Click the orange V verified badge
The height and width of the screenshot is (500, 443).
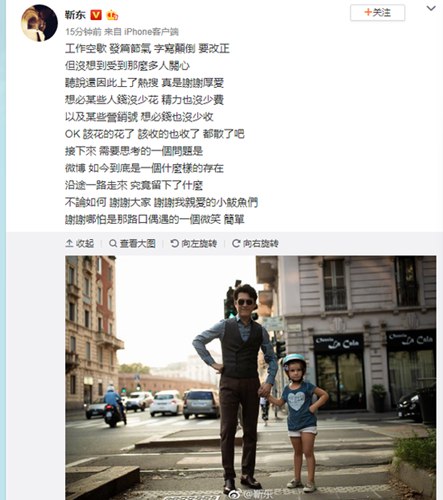[x=96, y=15]
